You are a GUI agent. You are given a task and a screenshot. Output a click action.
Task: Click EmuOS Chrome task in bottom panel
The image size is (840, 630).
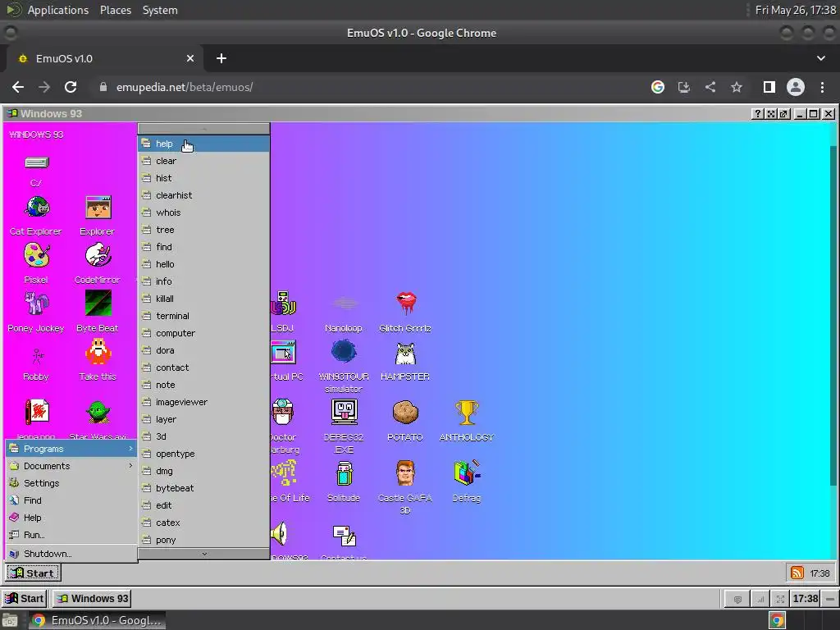coord(97,620)
